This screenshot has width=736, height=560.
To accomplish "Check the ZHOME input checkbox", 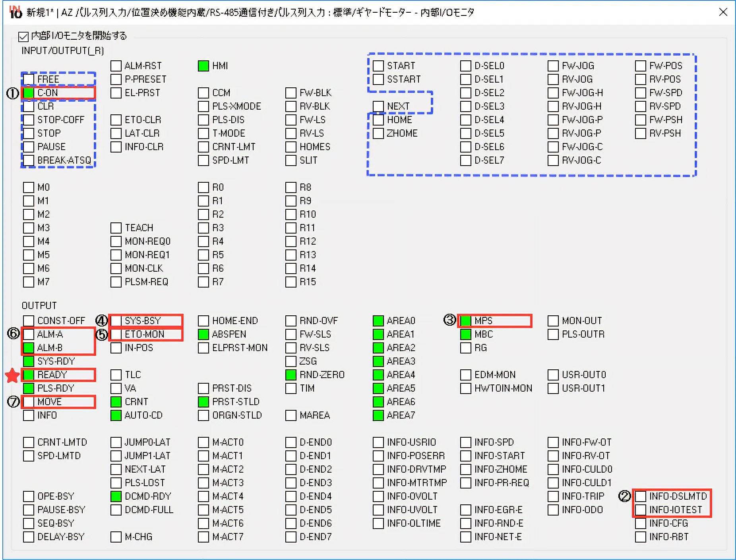I will point(378,133).
